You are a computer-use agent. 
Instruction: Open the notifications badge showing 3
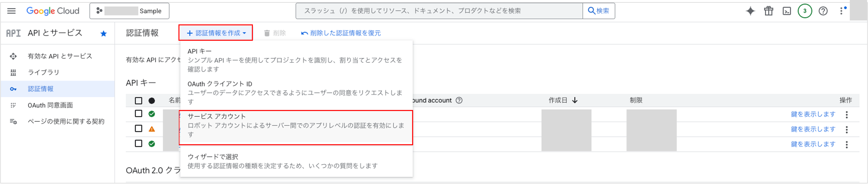click(805, 11)
